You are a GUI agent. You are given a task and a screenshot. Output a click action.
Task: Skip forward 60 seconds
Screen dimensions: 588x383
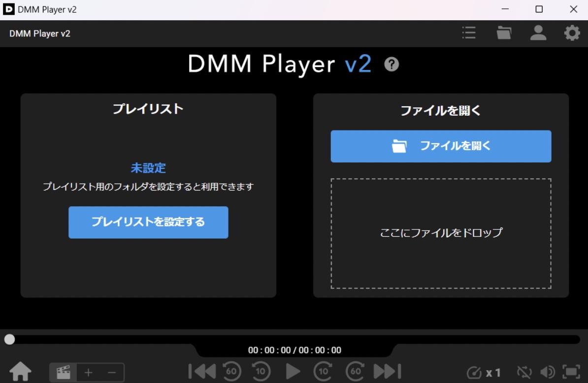(x=355, y=371)
